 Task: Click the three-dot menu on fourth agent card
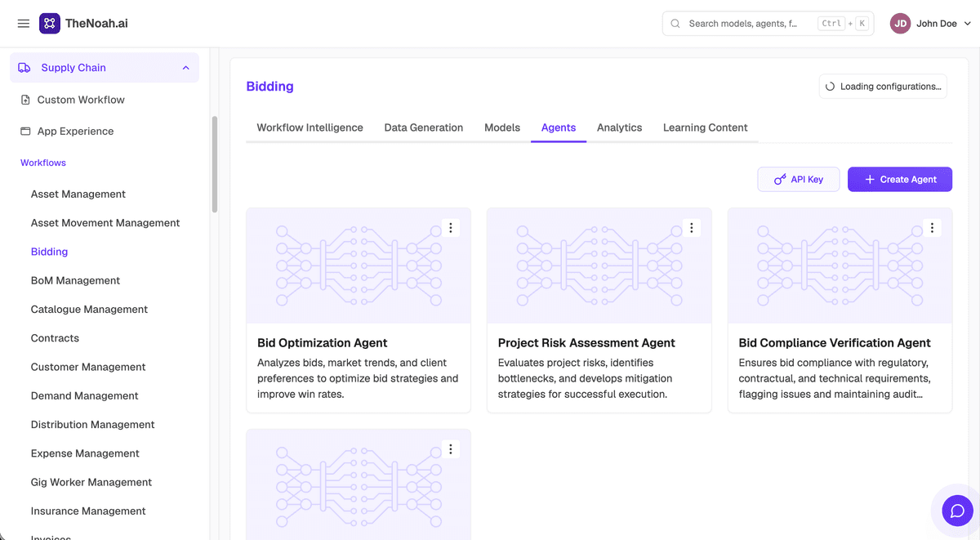[451, 449]
